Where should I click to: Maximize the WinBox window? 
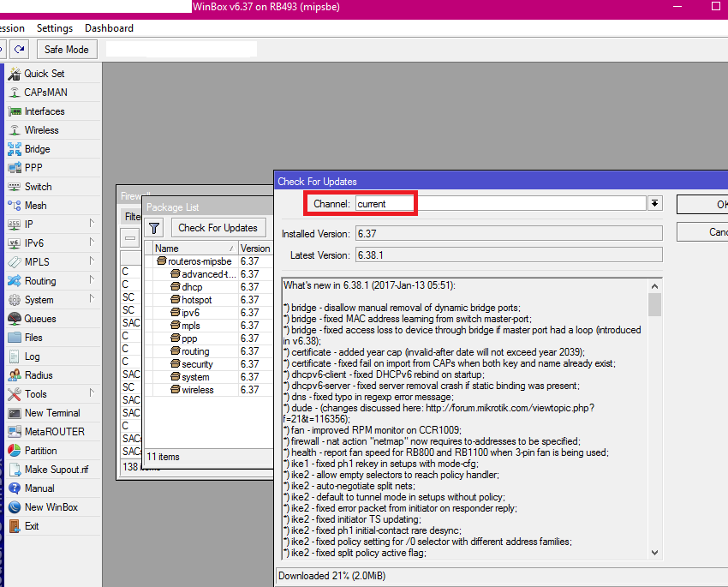pos(716,7)
